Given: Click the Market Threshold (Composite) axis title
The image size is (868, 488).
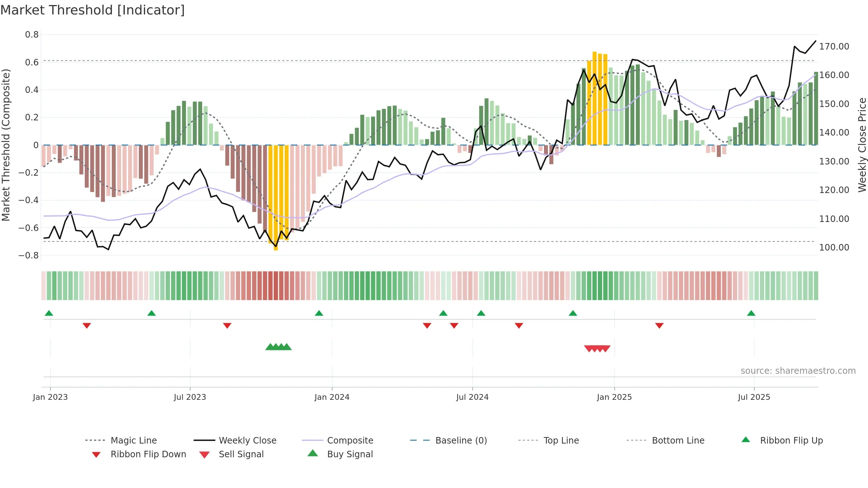Looking at the screenshot, I should click(6, 145).
